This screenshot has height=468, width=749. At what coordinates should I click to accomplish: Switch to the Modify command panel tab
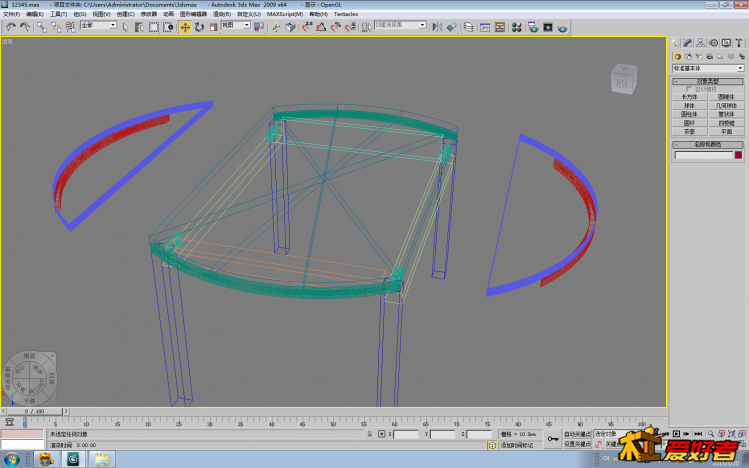(x=687, y=43)
